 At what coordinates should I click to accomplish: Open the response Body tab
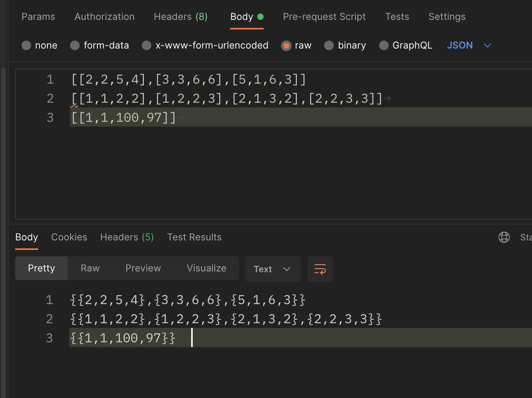(27, 237)
